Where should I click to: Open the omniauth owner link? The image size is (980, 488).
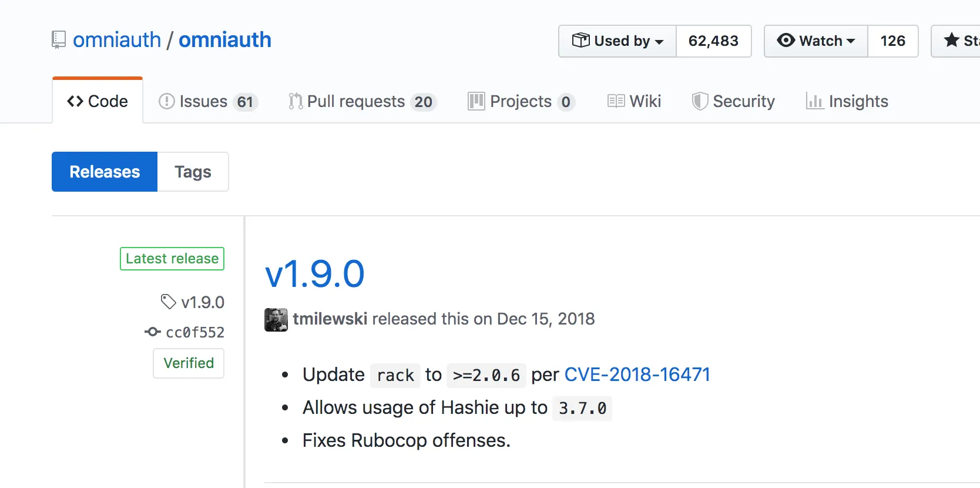click(117, 40)
